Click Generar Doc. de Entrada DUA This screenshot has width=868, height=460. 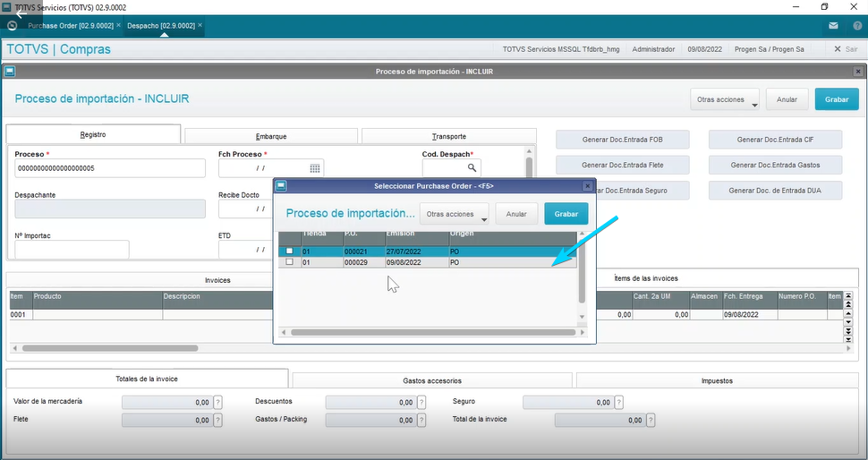[x=775, y=191]
